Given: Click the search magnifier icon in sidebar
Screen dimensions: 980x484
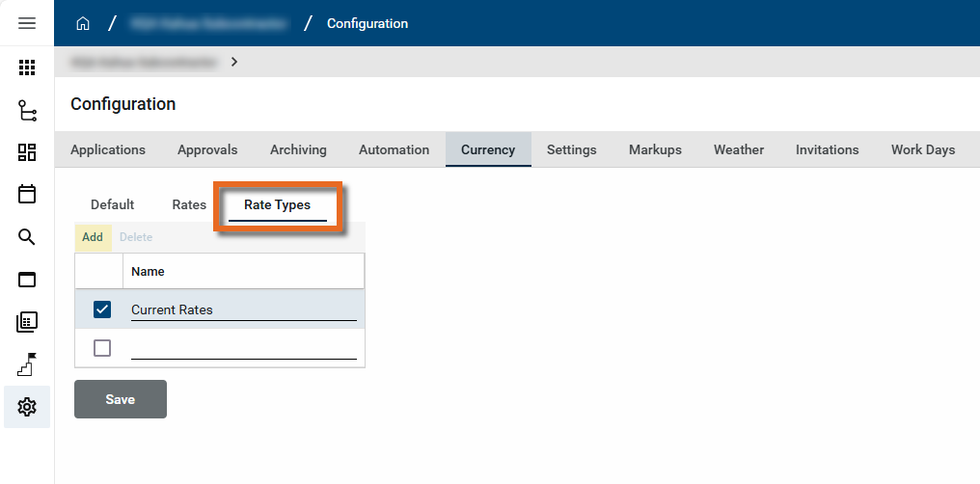Looking at the screenshot, I should pos(27,237).
